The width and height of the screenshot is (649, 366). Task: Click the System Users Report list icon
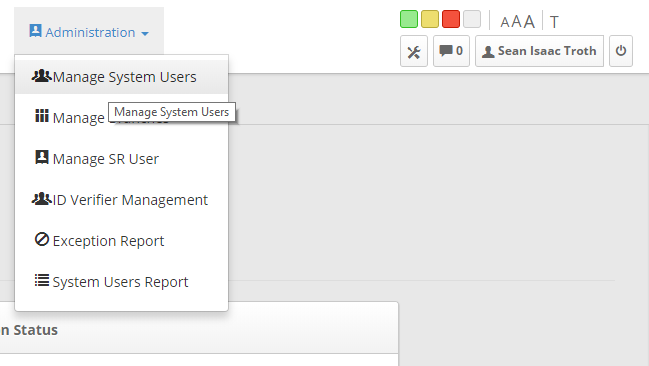pyautogui.click(x=42, y=280)
